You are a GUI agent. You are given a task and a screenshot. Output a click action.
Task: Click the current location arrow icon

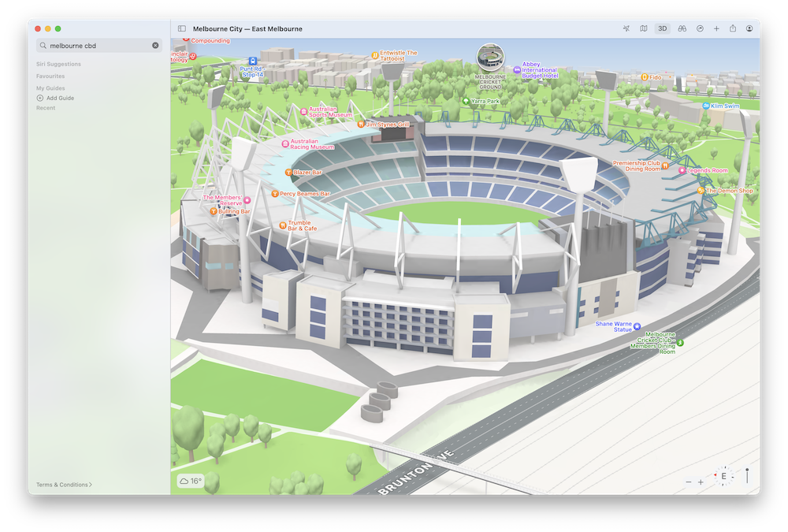click(x=626, y=29)
